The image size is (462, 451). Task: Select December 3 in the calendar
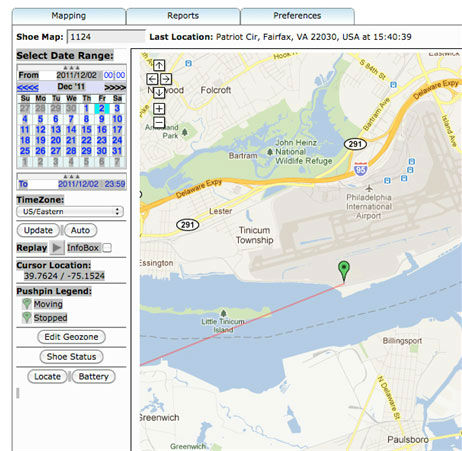(x=117, y=108)
